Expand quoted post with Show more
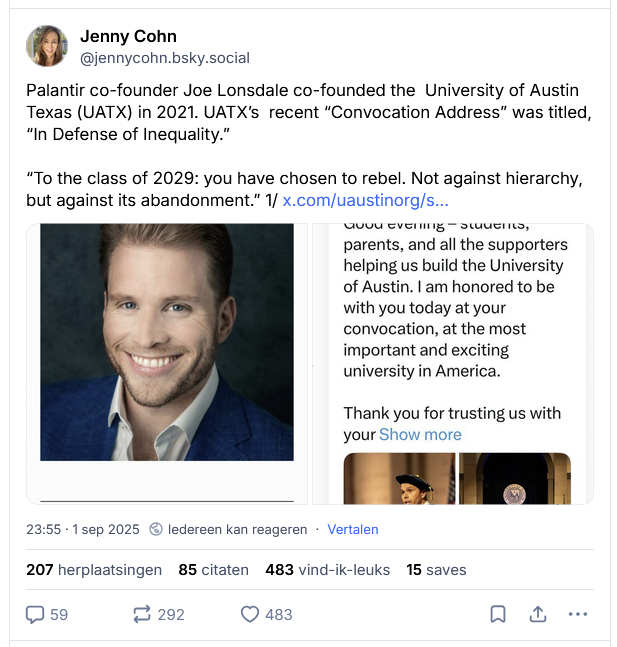 (420, 435)
